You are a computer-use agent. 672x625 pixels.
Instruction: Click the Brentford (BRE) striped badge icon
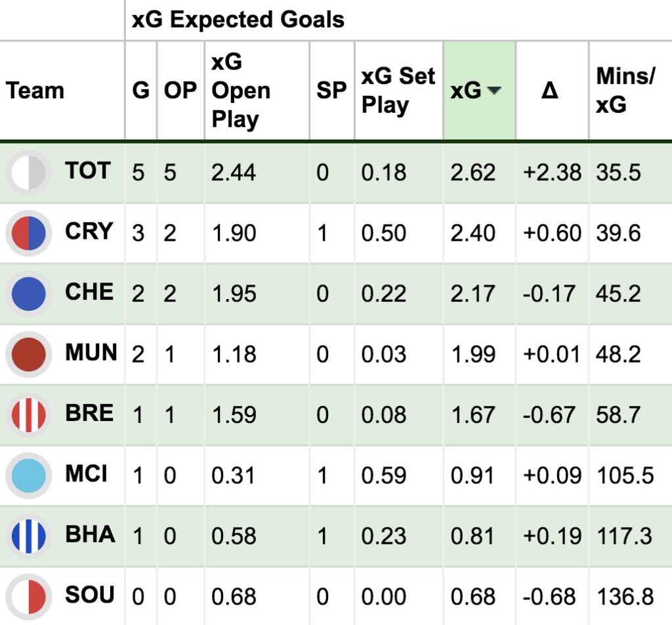click(28, 414)
